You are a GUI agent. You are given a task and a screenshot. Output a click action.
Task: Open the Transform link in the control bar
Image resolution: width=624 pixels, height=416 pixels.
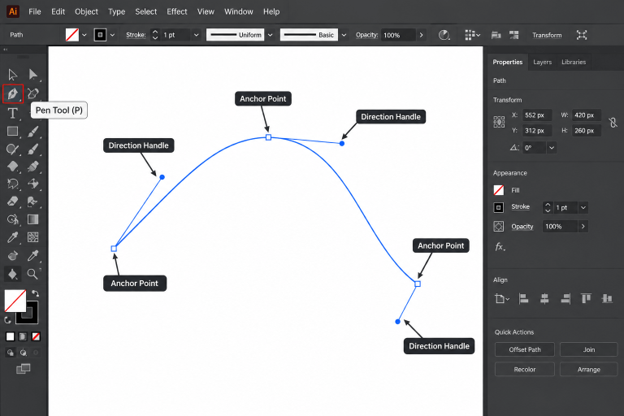coord(547,35)
